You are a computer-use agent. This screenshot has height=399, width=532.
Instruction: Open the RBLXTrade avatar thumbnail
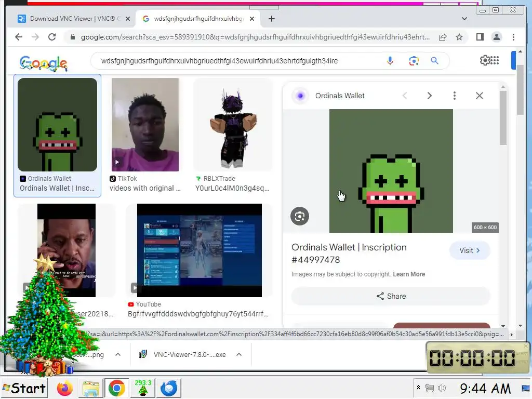point(233,125)
